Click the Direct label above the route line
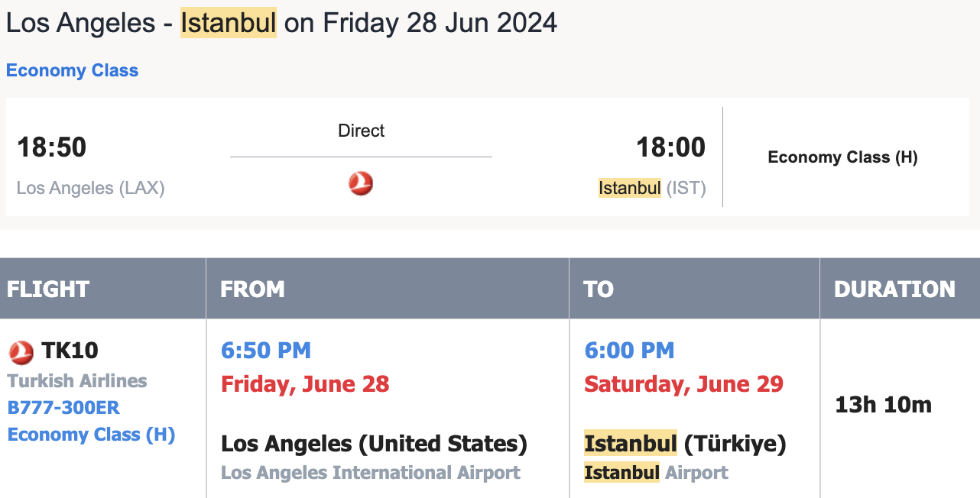The width and height of the screenshot is (980, 498). pos(361,131)
